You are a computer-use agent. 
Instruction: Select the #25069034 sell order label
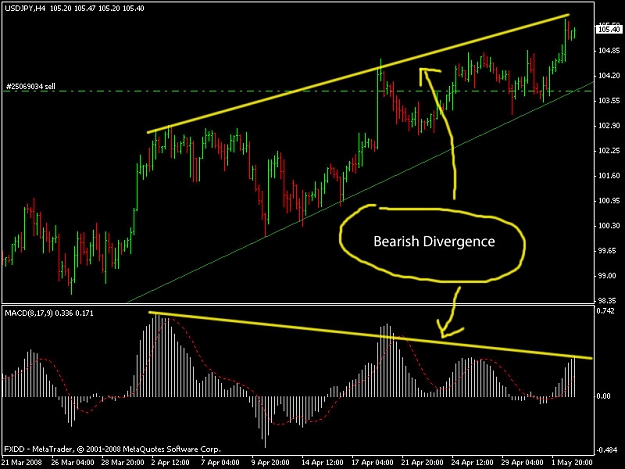pyautogui.click(x=31, y=86)
